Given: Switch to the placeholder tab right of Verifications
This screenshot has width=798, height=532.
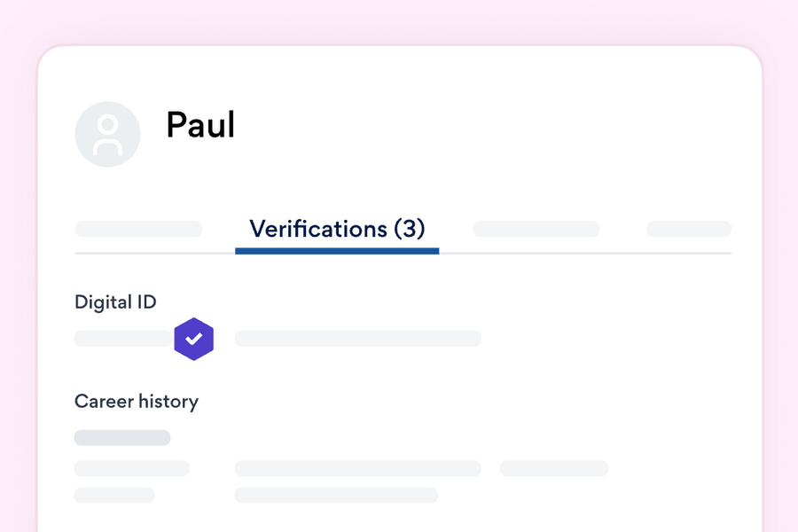Looking at the screenshot, I should click(536, 229).
